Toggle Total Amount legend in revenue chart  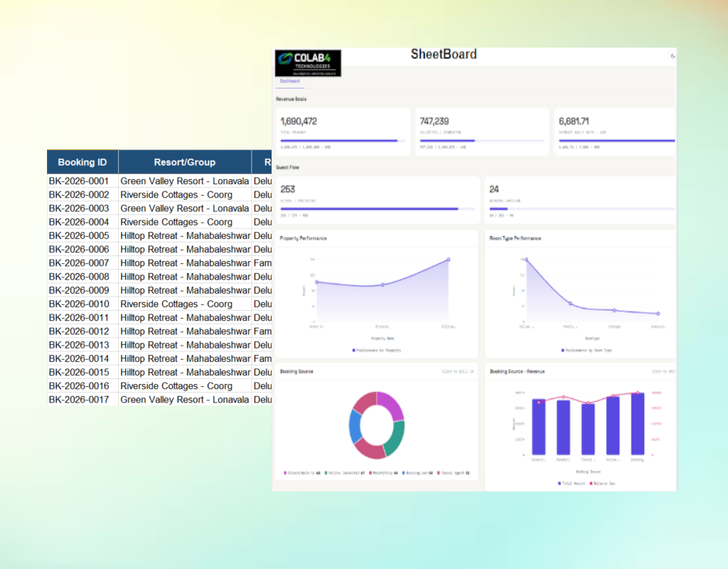point(572,484)
